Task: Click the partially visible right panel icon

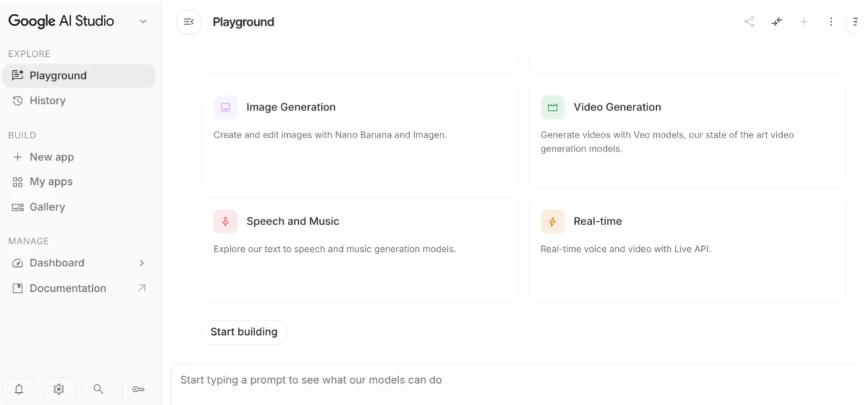Action: click(853, 22)
